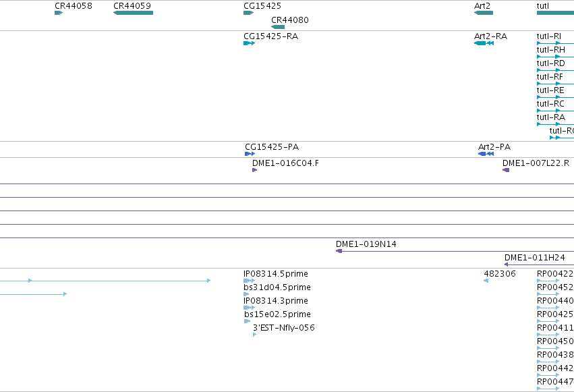
Task: Select the tutl-RF transcript
Action: click(555, 84)
